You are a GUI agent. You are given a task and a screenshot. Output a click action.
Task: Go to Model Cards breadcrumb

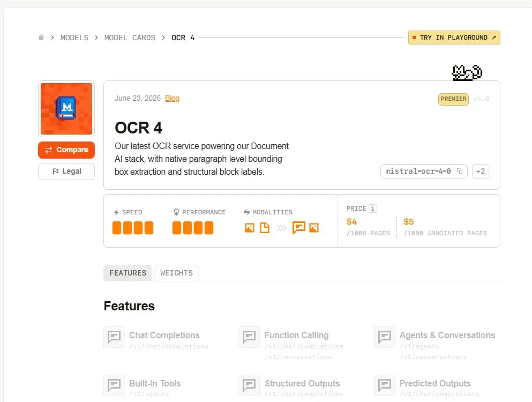pos(130,38)
